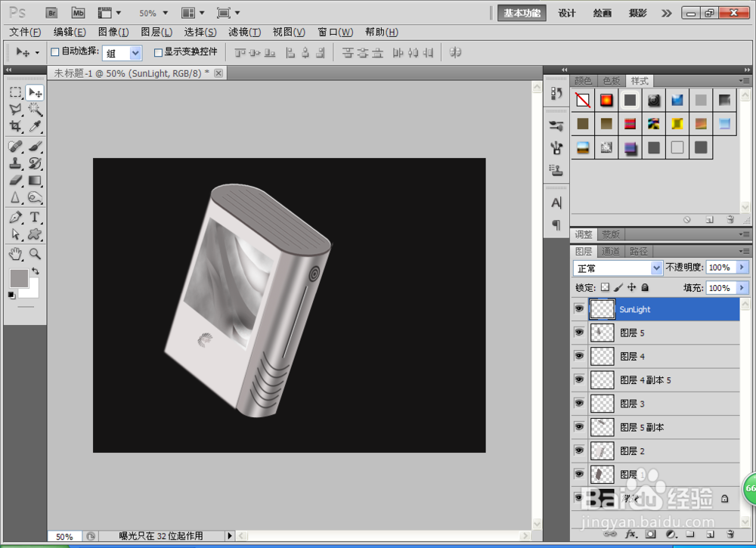
Task: Toggle lock transparent pixels
Action: pos(605,288)
